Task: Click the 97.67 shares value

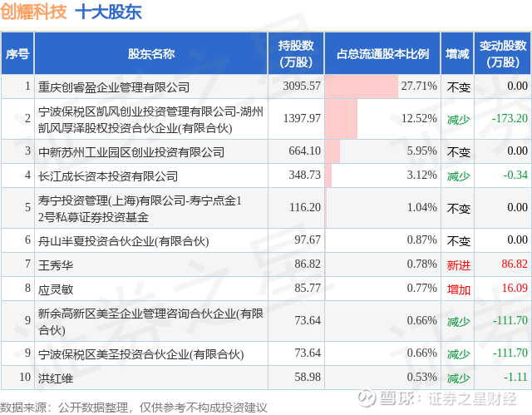Action: click(308, 240)
